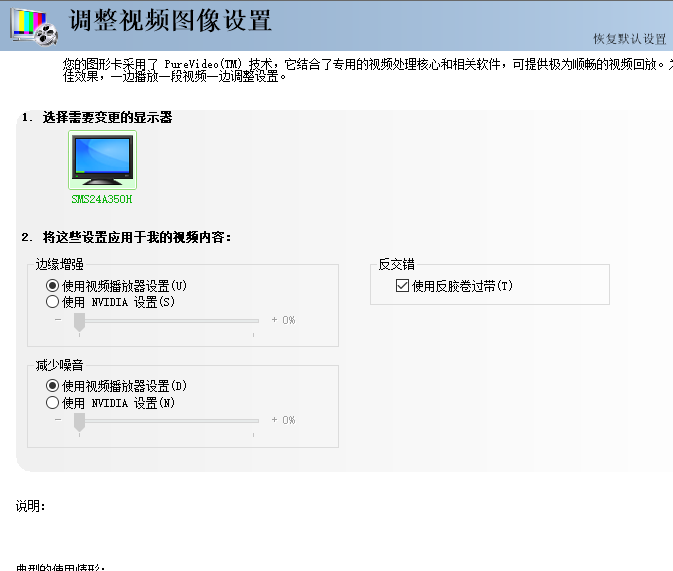This screenshot has width=673, height=571.
Task: Click the minus sign beside the noise reduction slider
Action: [x=58, y=421]
